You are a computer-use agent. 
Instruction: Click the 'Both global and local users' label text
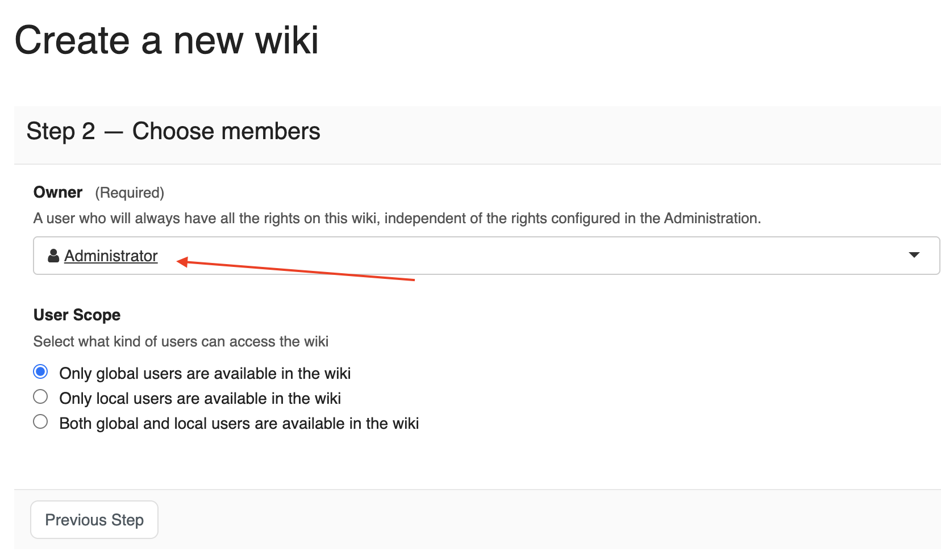point(239,424)
